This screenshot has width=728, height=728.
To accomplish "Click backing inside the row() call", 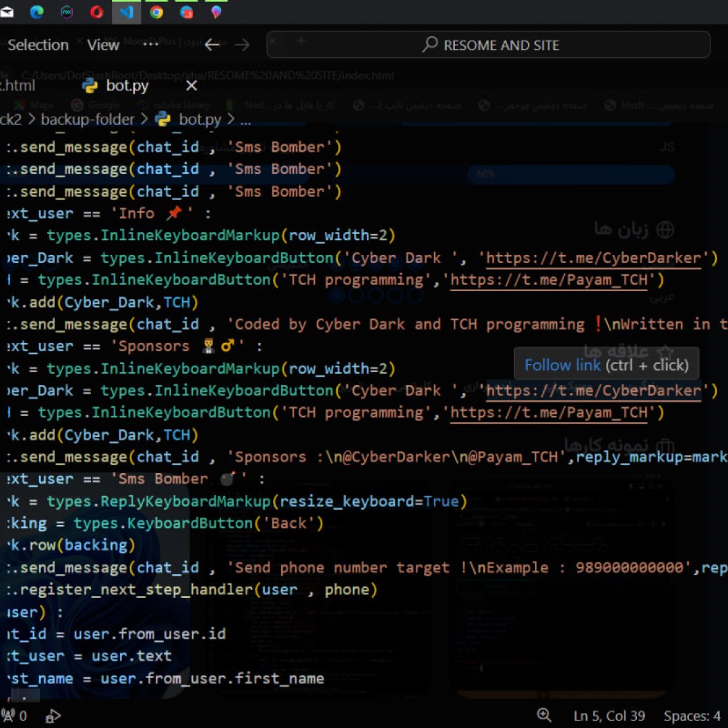I will click(96, 545).
